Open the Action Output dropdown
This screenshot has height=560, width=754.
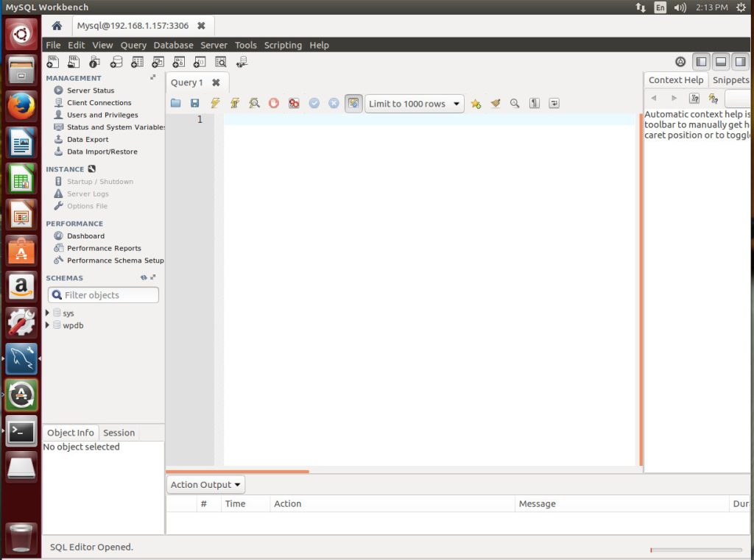click(x=206, y=485)
